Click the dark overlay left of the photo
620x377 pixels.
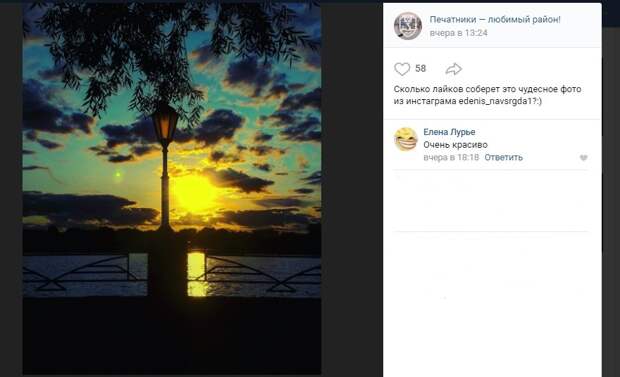click(11, 190)
